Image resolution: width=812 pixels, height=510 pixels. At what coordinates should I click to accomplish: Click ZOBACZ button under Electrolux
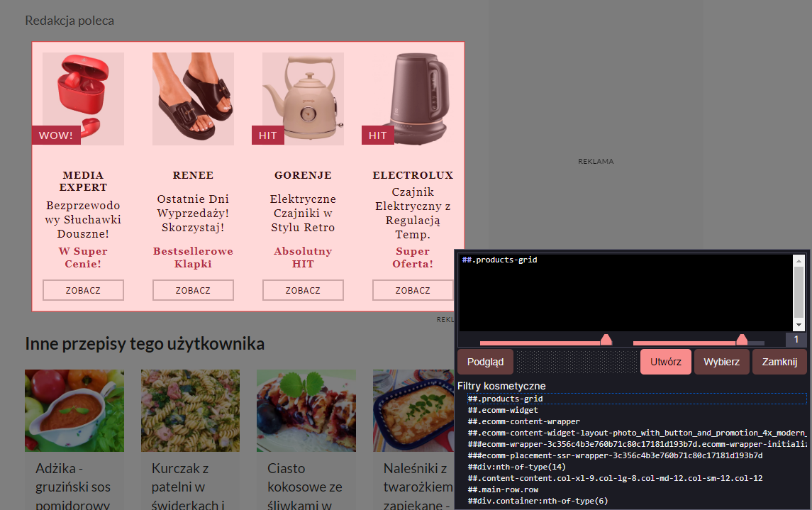(413, 291)
